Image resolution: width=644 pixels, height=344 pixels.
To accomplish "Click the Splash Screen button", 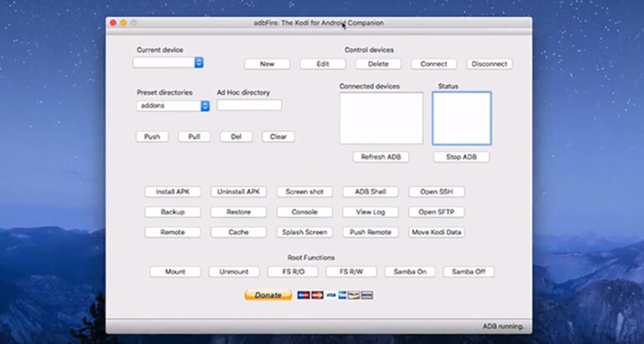I will tap(304, 232).
